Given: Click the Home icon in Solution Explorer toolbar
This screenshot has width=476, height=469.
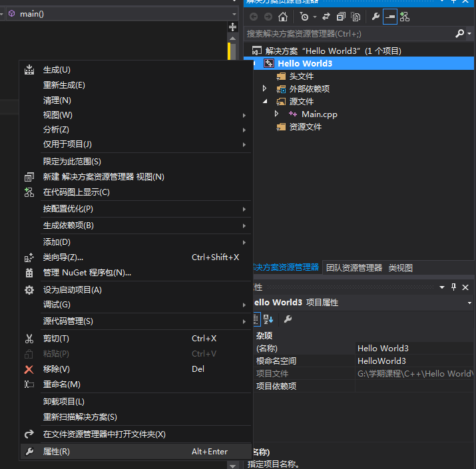Looking at the screenshot, I should pos(283,17).
